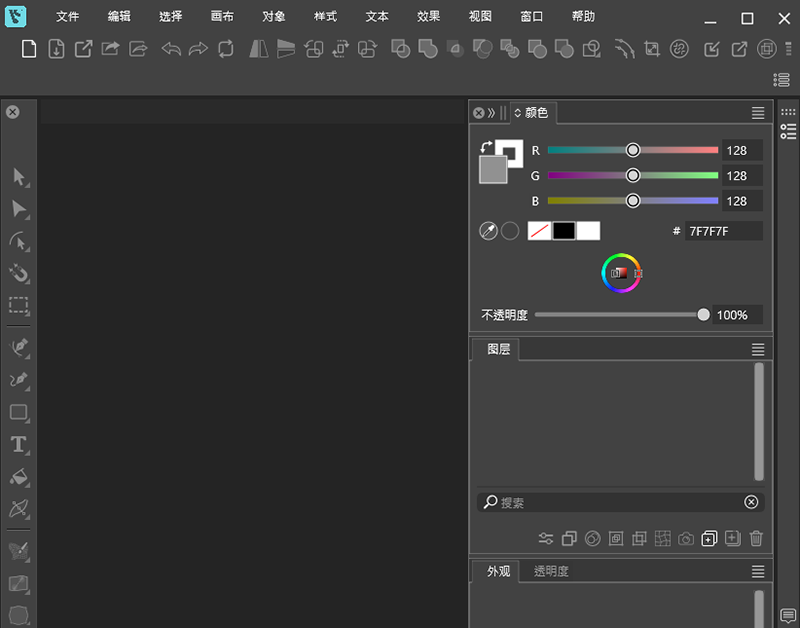
Task: Click the duplicate layer squares icon
Action: [569, 539]
